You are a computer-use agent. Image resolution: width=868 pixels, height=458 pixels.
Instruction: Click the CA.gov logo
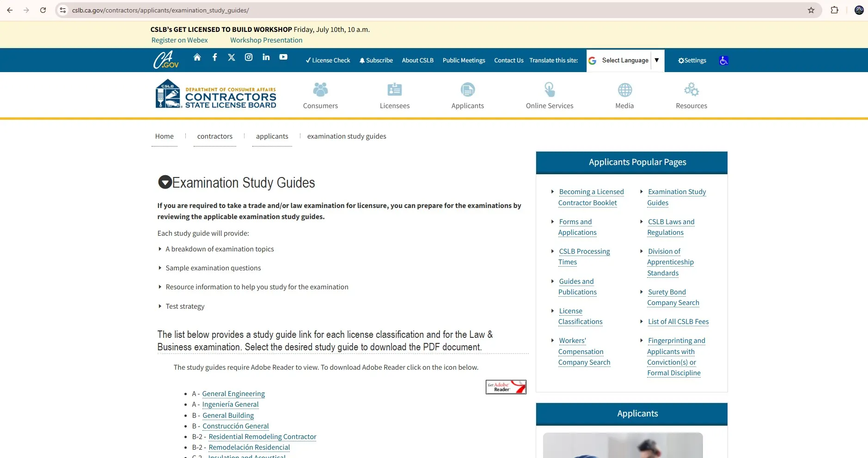166,60
